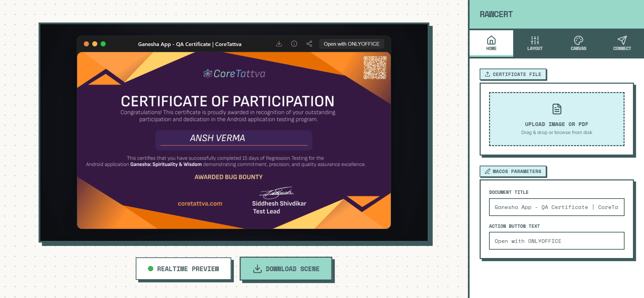Click the Action Button Text input field
The width and height of the screenshot is (644, 298).
coord(557,241)
